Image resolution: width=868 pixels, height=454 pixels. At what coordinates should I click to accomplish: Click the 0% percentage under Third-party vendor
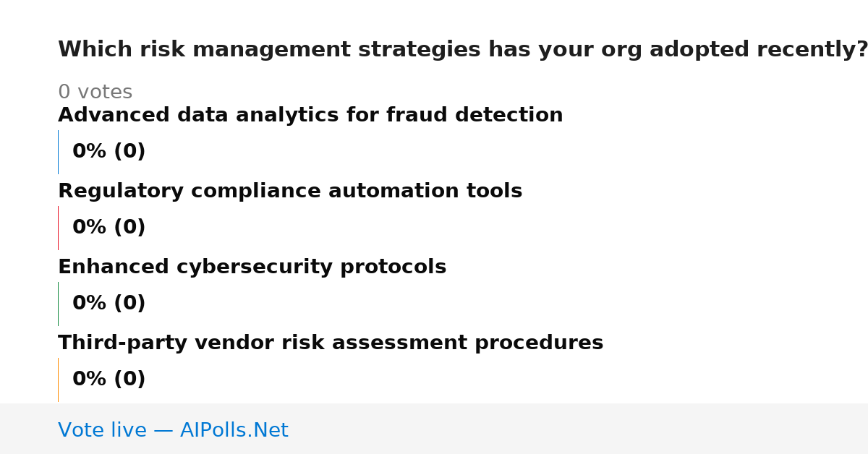pyautogui.click(x=90, y=380)
